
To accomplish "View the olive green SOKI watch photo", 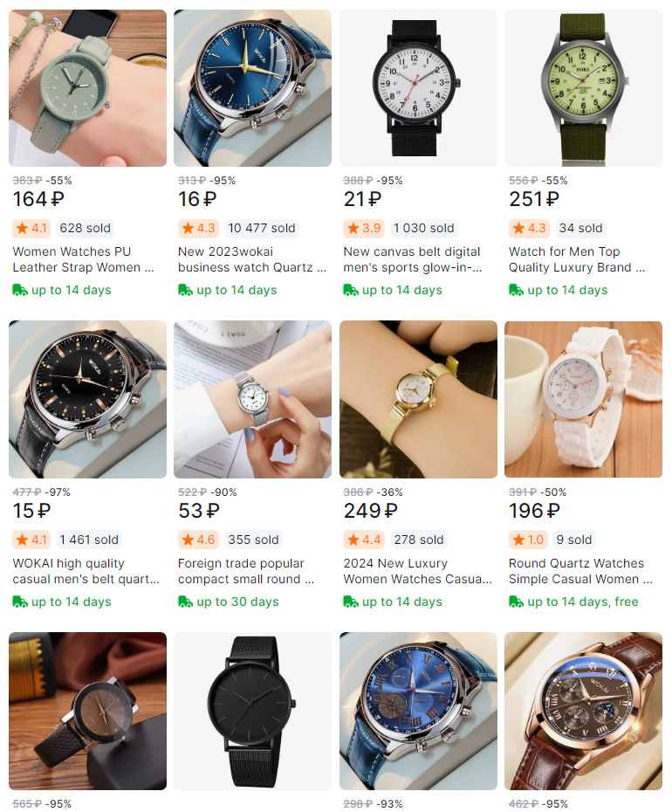I will click(584, 88).
